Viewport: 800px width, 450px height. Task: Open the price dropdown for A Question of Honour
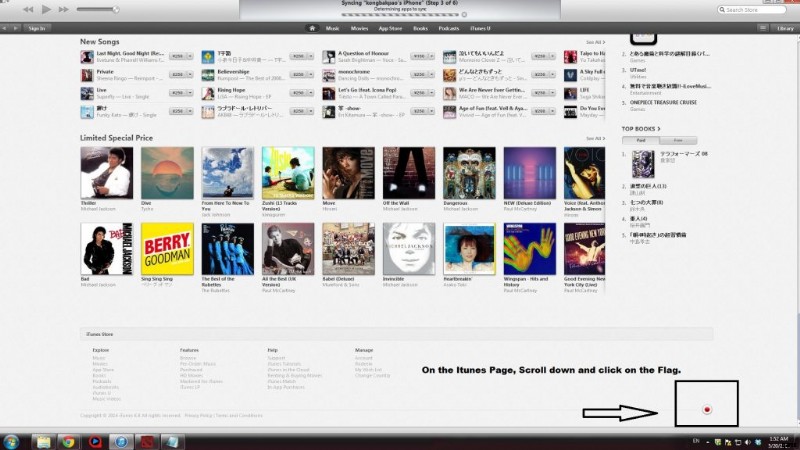click(432, 56)
